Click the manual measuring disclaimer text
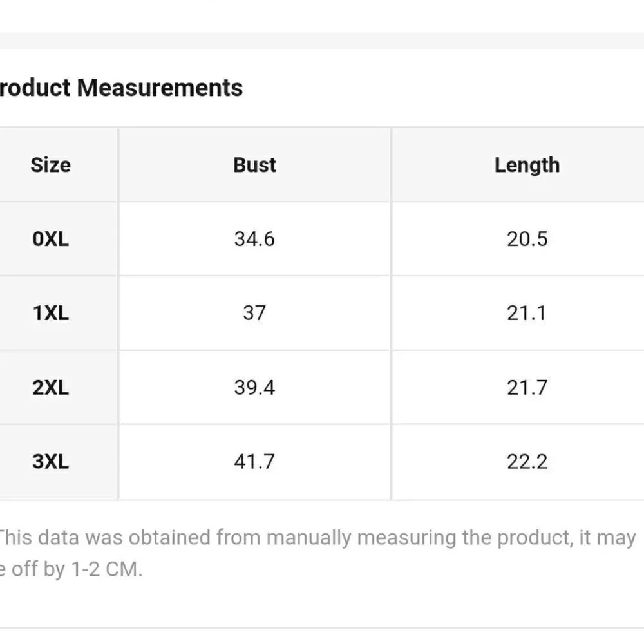The height and width of the screenshot is (644, 644). coord(317,553)
